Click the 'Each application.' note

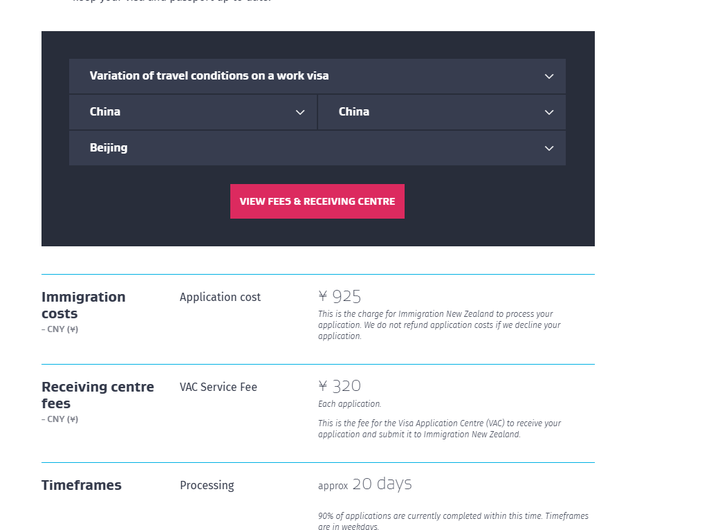click(x=349, y=404)
